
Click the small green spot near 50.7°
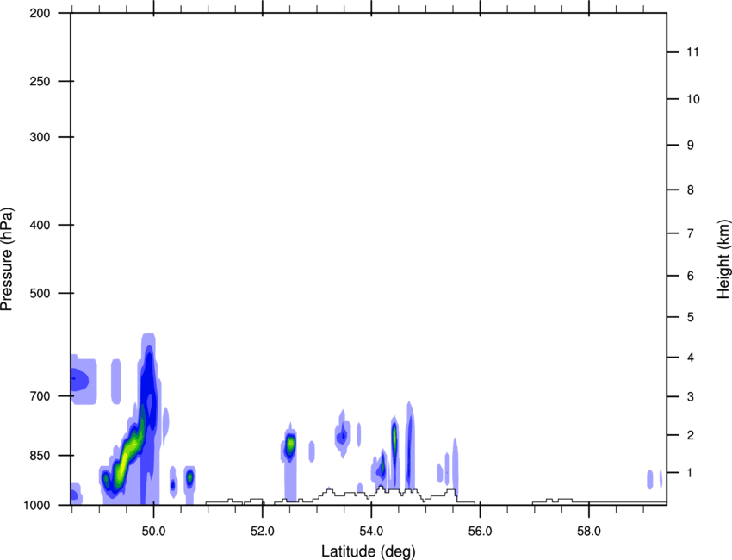tap(189, 478)
